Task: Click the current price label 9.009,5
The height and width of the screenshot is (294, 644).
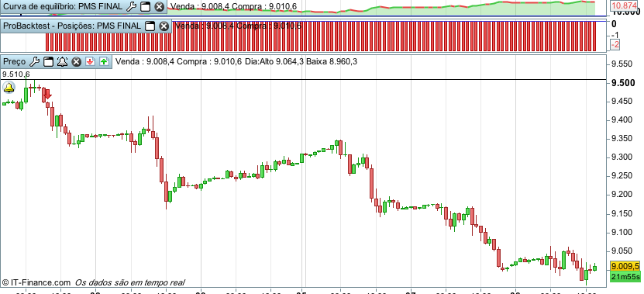Action: pyautogui.click(x=625, y=265)
